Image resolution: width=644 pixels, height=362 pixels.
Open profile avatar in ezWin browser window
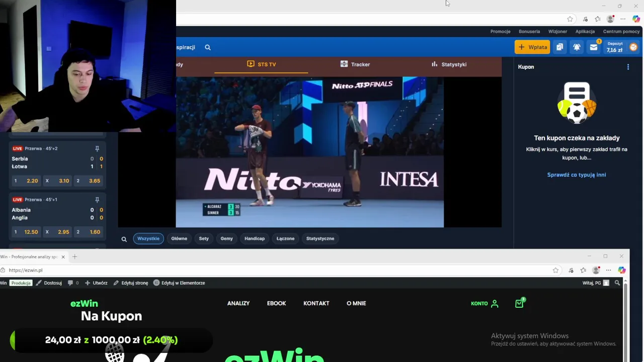tap(596, 270)
